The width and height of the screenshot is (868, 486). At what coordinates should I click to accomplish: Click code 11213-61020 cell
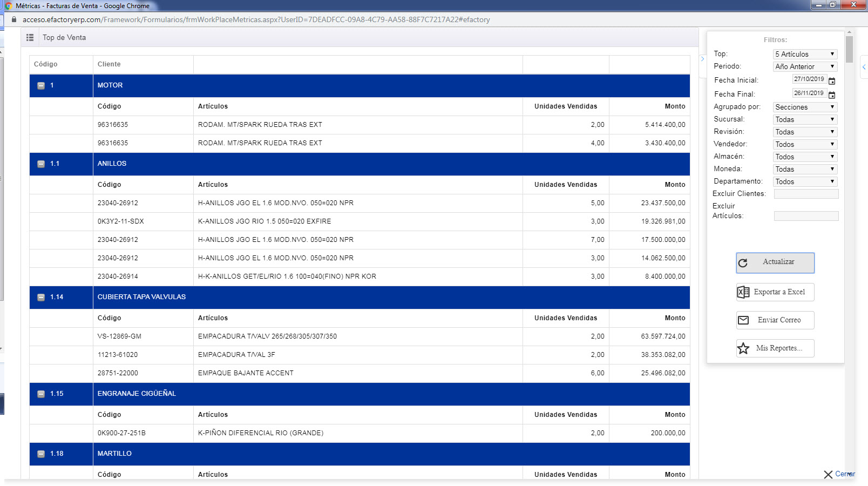coord(118,355)
